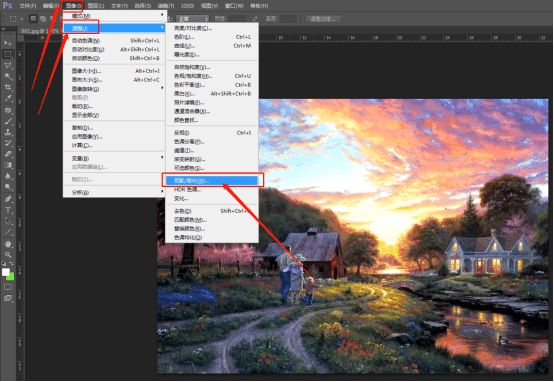Open the selection style 正常 dropdown
This screenshot has height=382, width=554.
[x=193, y=19]
